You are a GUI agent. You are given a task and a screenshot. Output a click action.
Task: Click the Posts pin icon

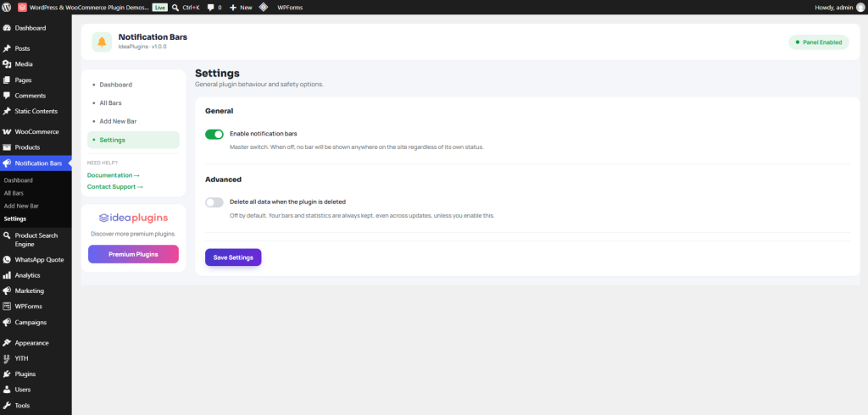tap(7, 48)
